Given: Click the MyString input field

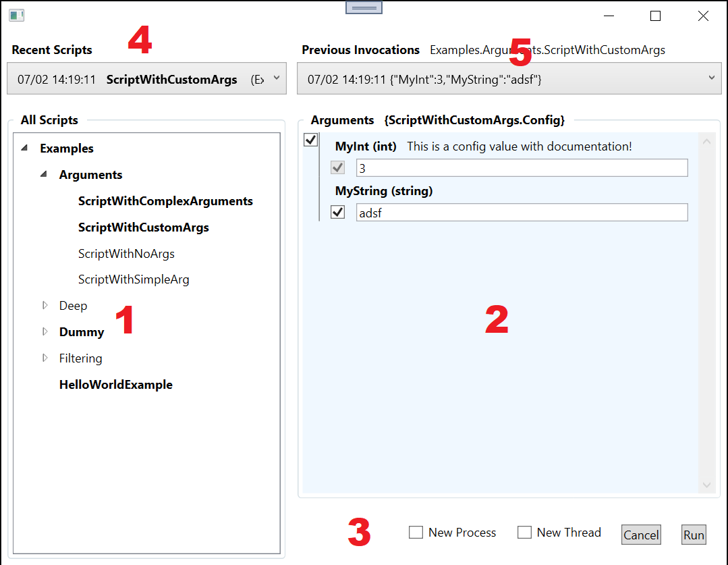Looking at the screenshot, I should coord(522,213).
